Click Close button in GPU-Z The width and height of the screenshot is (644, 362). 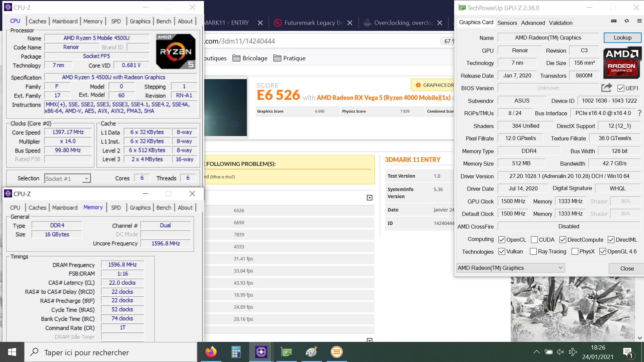627,268
